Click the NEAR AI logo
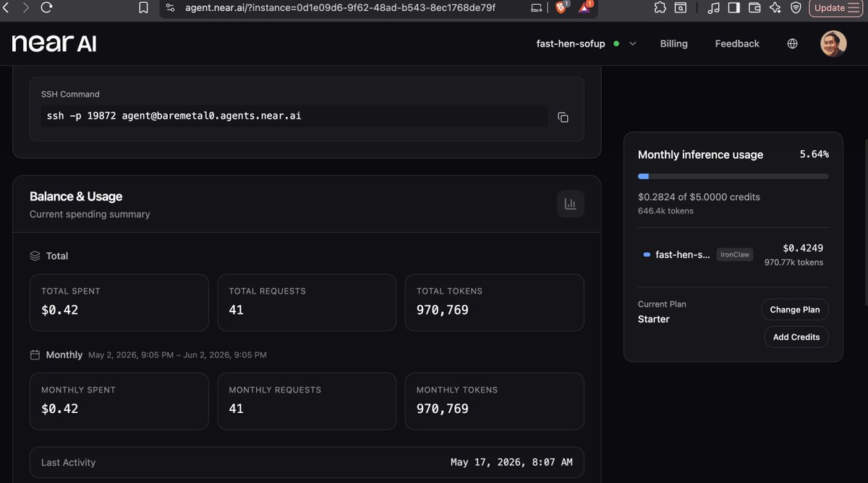868x483 pixels. (54, 43)
